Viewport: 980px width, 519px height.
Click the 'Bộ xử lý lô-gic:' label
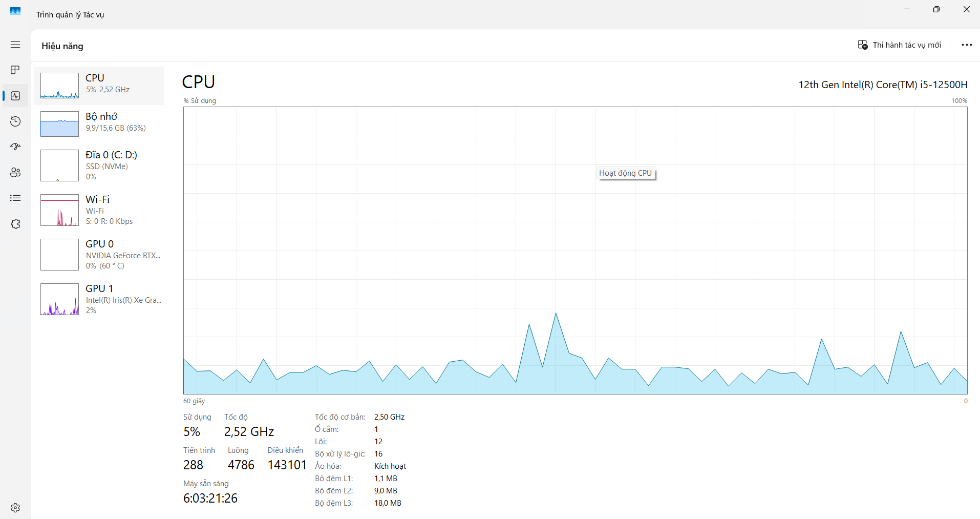340,454
